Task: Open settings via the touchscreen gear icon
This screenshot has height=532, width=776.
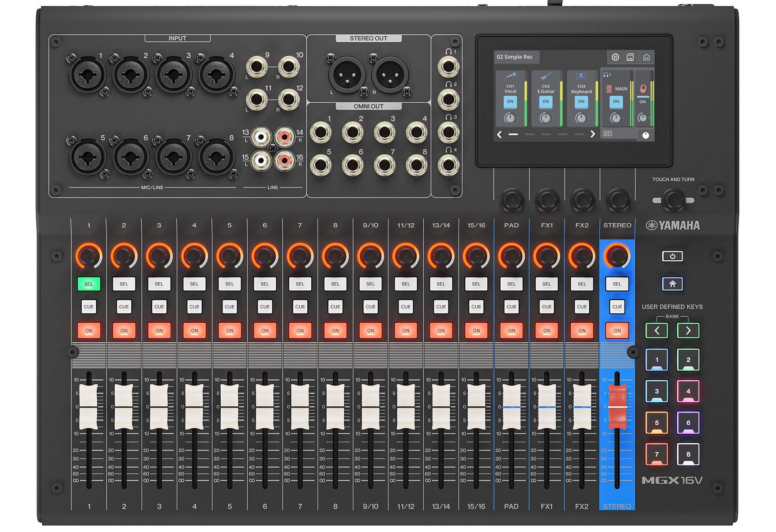Action: coord(615,57)
